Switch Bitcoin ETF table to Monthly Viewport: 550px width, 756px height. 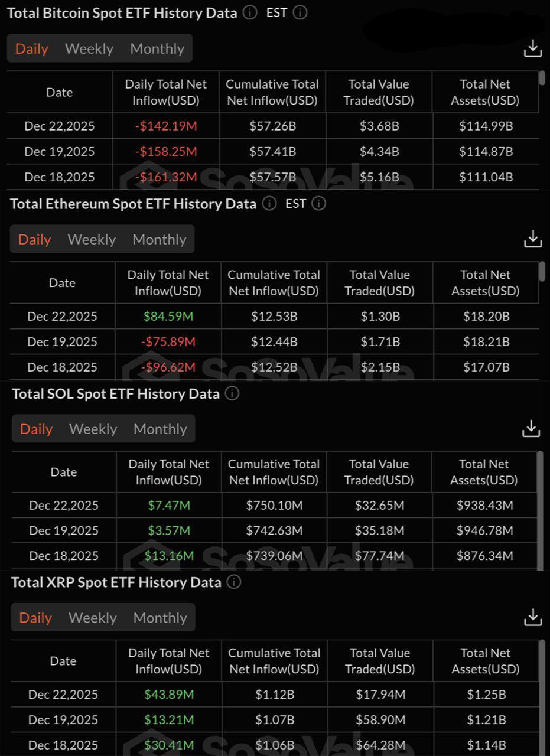coord(157,48)
